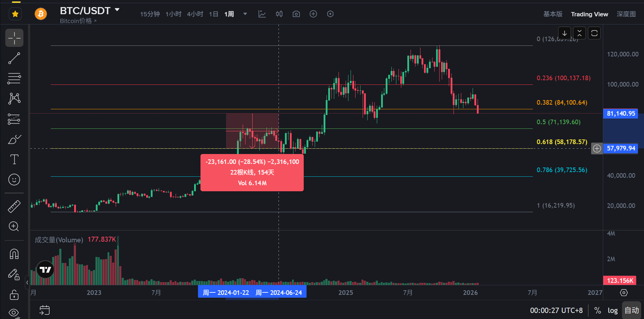Click the TradingView logo badge

point(45,270)
